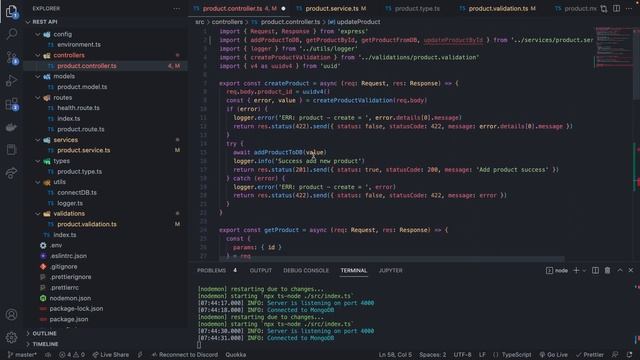Viewport: 640px width, 360px height.
Task: Open the Run and Debug view
Action: pyautogui.click(x=11, y=80)
